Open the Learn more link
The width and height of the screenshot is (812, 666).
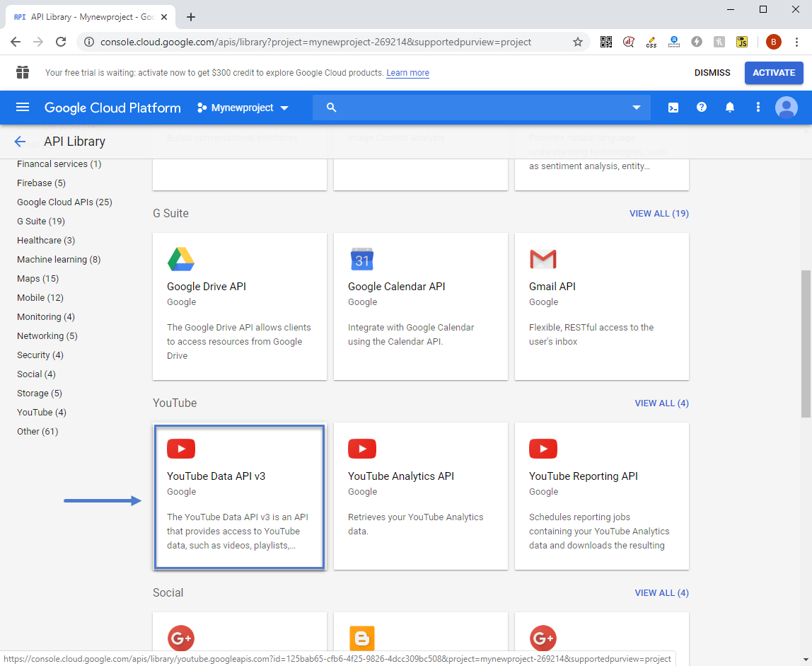click(407, 73)
